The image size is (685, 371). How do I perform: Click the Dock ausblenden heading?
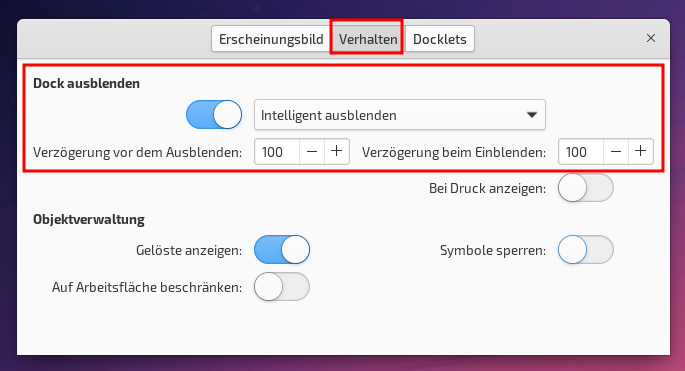pyautogui.click(x=86, y=83)
